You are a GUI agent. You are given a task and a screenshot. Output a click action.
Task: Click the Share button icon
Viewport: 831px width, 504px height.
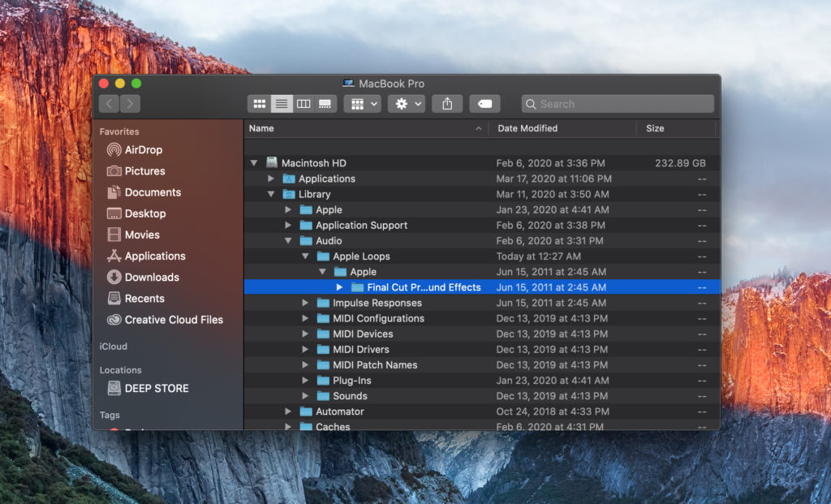coord(447,104)
